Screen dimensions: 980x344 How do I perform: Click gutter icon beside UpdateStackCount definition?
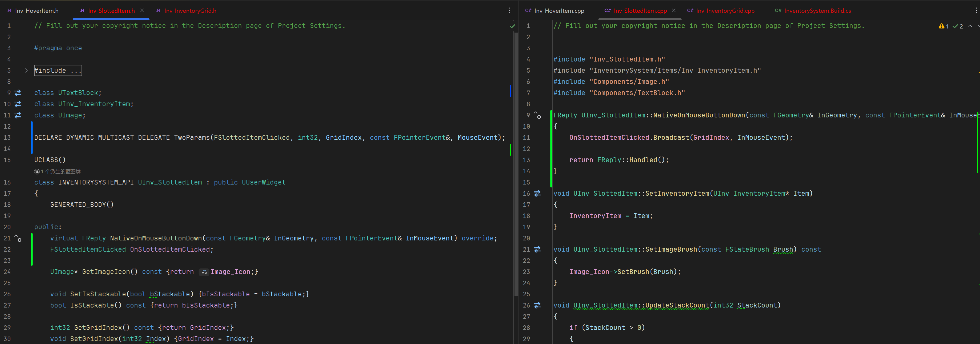(537, 305)
